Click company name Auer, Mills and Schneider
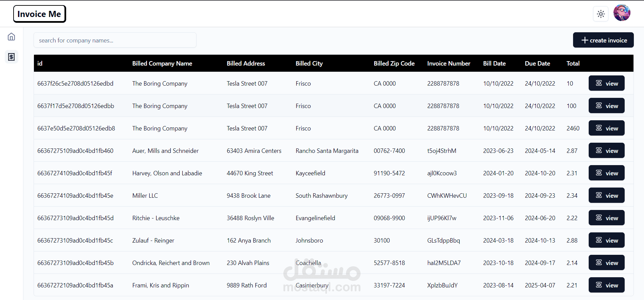The height and width of the screenshot is (300, 644). coord(166,151)
